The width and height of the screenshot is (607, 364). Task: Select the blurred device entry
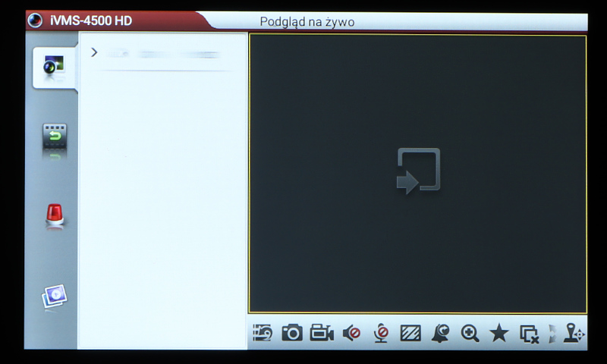(x=163, y=55)
